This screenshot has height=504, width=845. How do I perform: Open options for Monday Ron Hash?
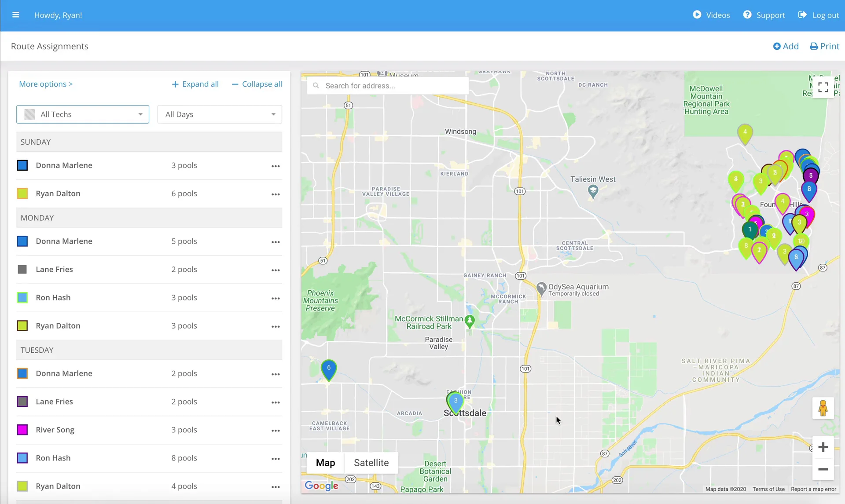coord(276,298)
